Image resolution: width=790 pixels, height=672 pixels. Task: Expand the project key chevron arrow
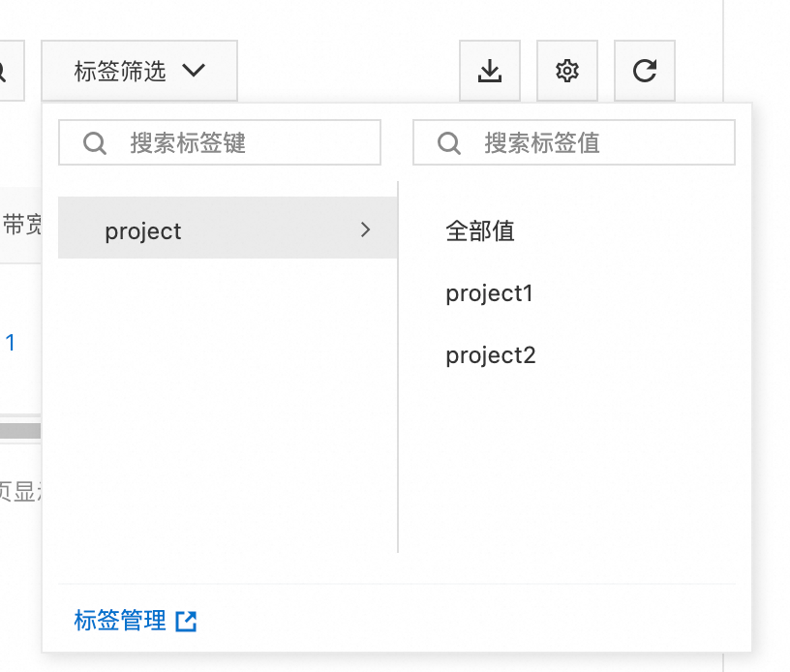(366, 229)
